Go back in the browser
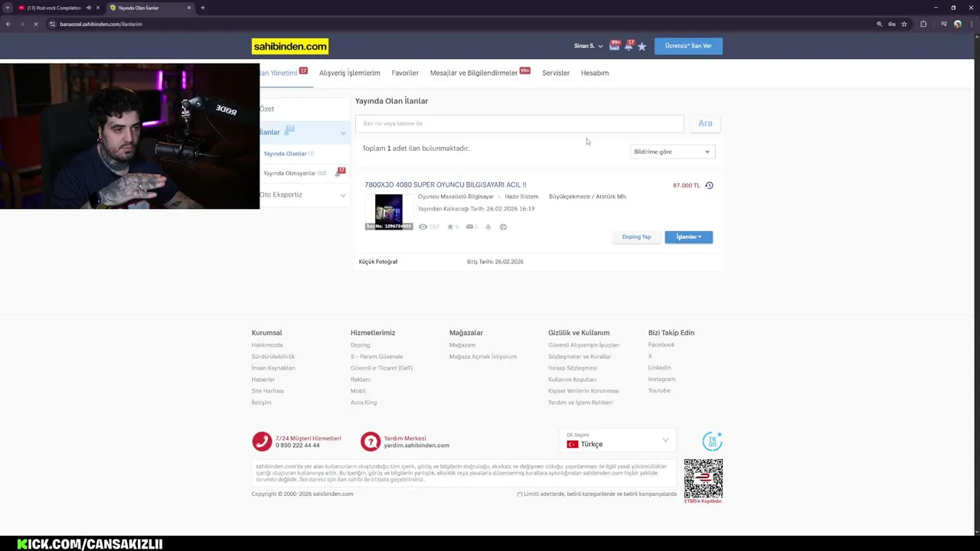 (x=8, y=24)
